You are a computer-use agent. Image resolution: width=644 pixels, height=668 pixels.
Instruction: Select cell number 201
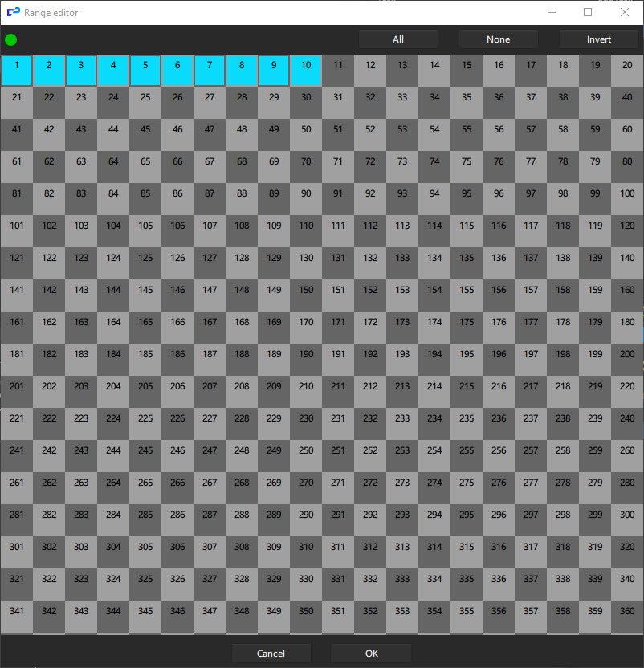pyautogui.click(x=16, y=386)
